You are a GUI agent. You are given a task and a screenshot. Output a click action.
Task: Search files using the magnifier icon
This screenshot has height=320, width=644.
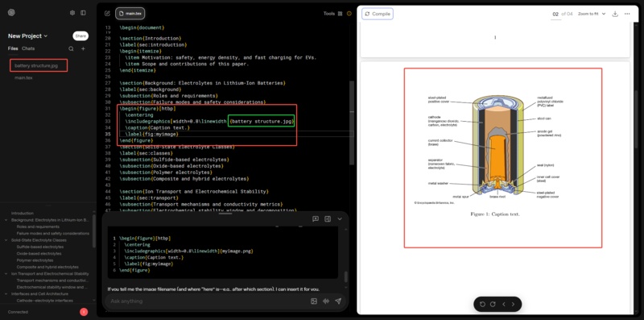tap(71, 48)
